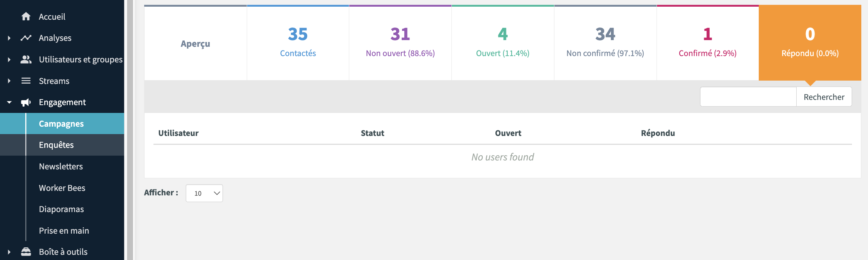Expand the Boîte à outils arrow
The width and height of the screenshot is (868, 260).
9,252
